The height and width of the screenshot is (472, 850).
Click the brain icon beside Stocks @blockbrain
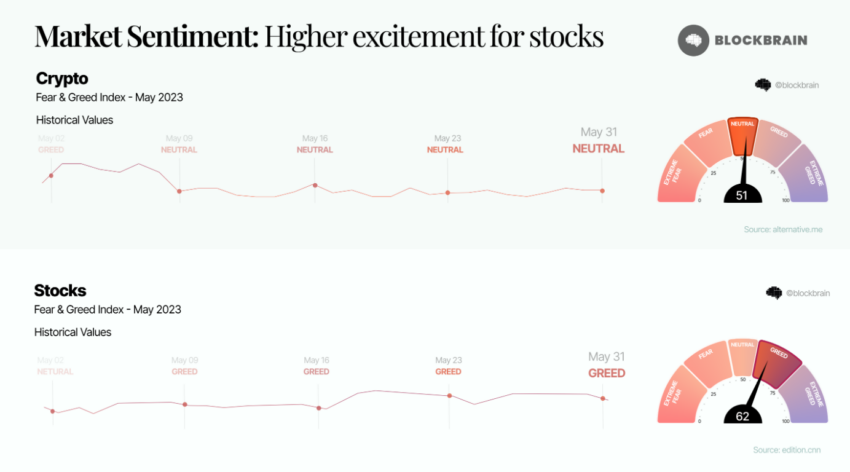coord(774,293)
